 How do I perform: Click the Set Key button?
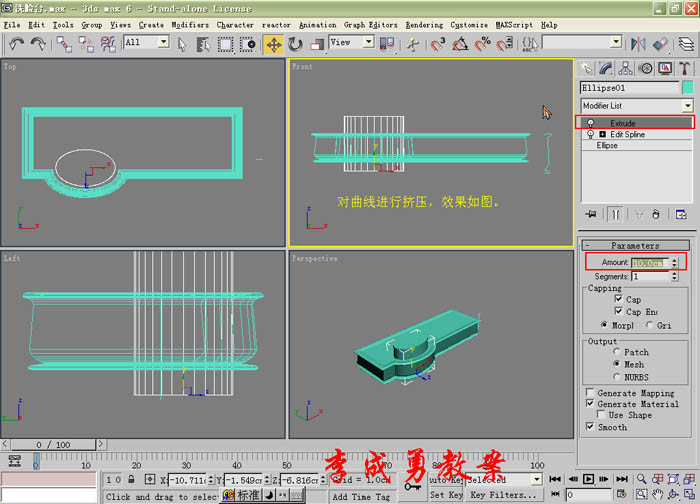(x=446, y=495)
